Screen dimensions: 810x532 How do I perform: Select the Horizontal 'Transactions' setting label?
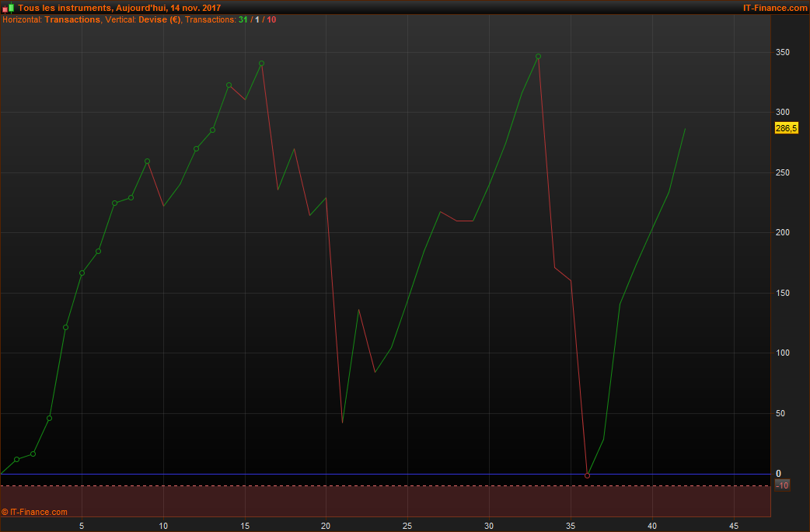pyautogui.click(x=72, y=19)
